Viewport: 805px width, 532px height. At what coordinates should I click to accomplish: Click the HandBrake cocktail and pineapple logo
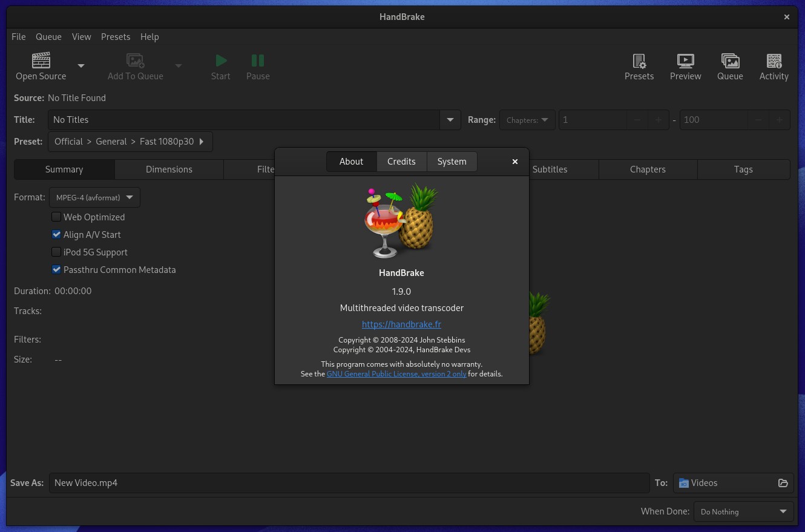coord(401,220)
